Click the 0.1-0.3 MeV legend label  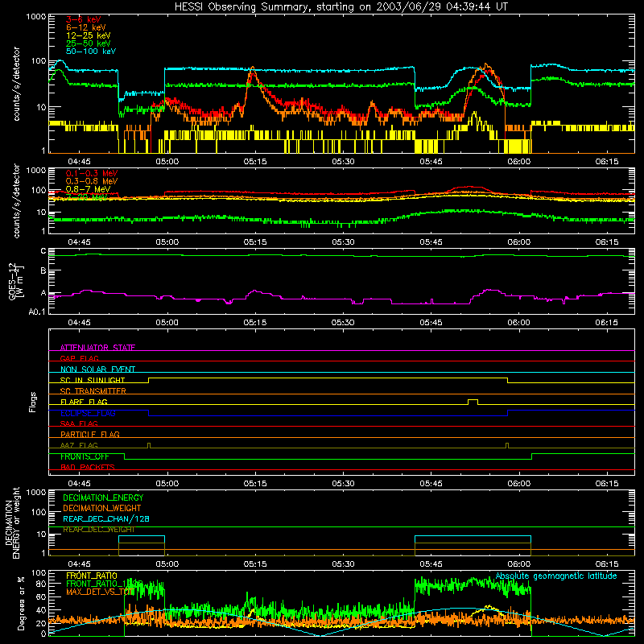point(92,173)
